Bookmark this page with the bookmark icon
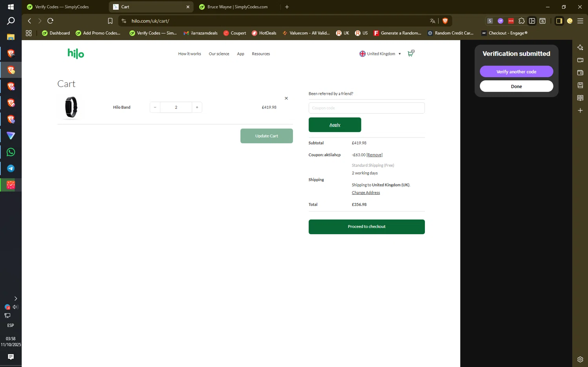Screen dimensions: 588x367 pos(110,21)
